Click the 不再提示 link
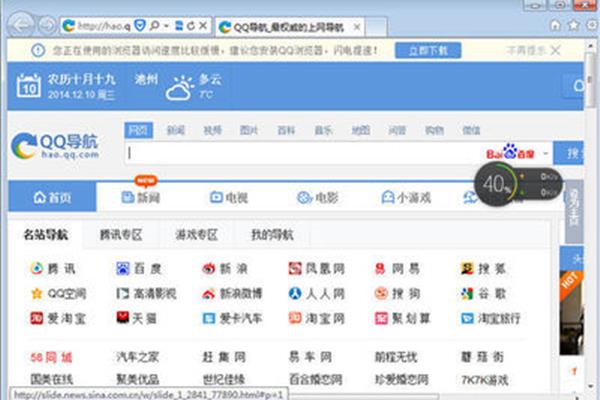The width and height of the screenshot is (600, 400). click(x=526, y=50)
